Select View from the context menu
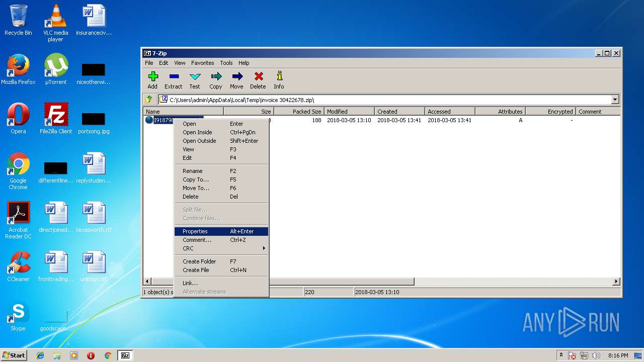 point(221,149)
